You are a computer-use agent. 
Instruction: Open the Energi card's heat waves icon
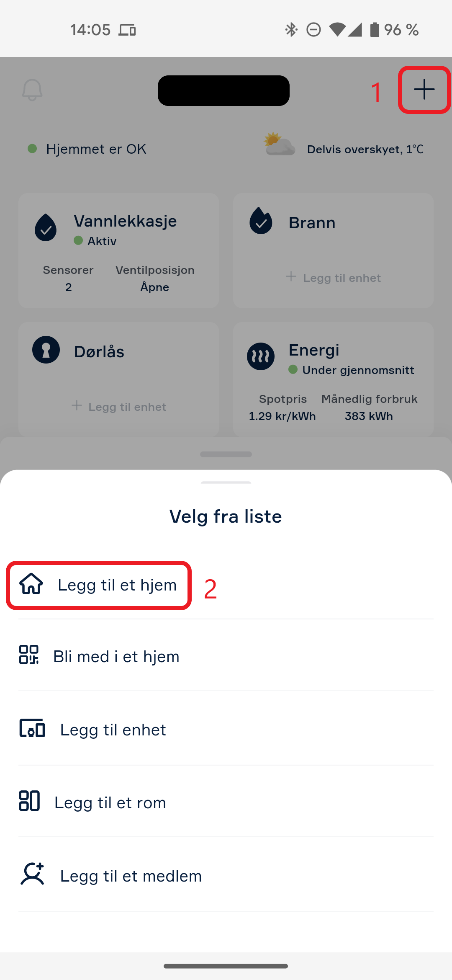261,356
